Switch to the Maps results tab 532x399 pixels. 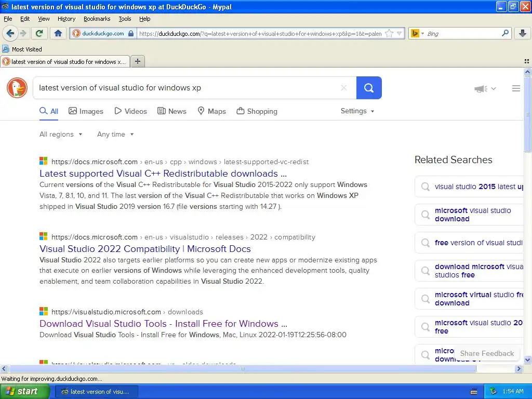tap(212, 111)
